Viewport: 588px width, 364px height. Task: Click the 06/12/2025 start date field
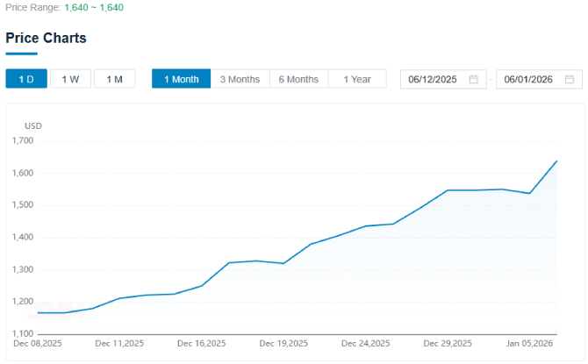click(x=434, y=80)
